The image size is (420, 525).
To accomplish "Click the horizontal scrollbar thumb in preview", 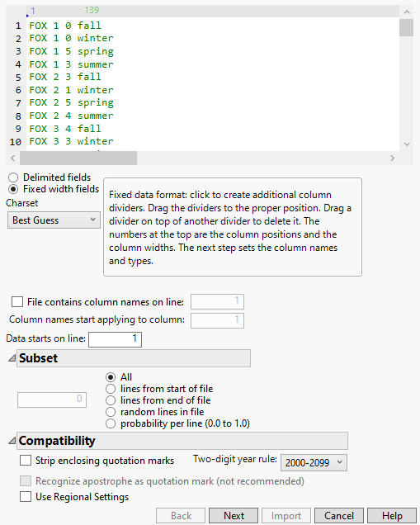I will [x=78, y=158].
